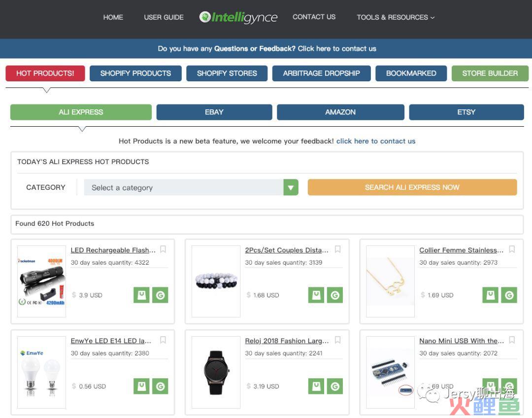Bookmark the 2Pcs/Set Couples product
This screenshot has height=418, width=532.
click(337, 249)
